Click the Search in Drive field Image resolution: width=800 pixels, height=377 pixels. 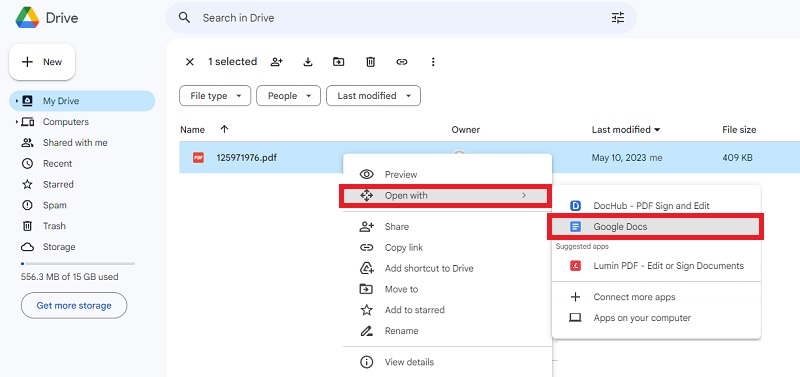[401, 18]
